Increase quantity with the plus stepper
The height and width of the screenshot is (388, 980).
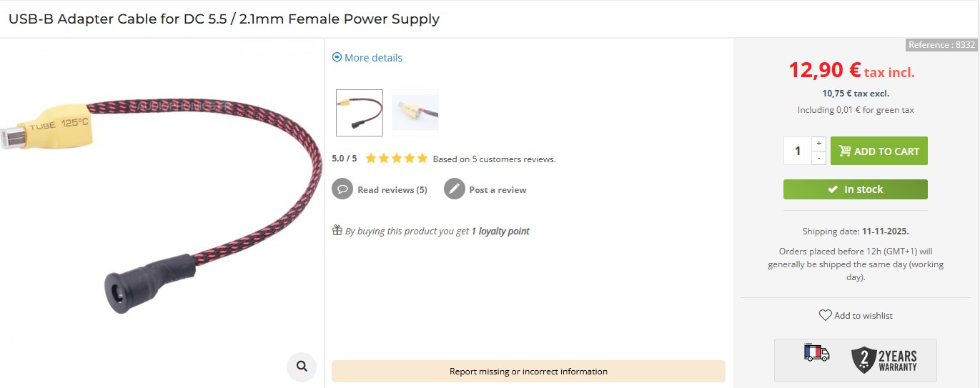pyautogui.click(x=819, y=144)
